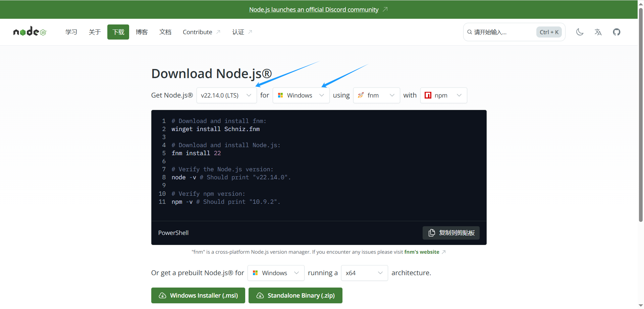Open the GitHub repository icon

[x=616, y=32]
